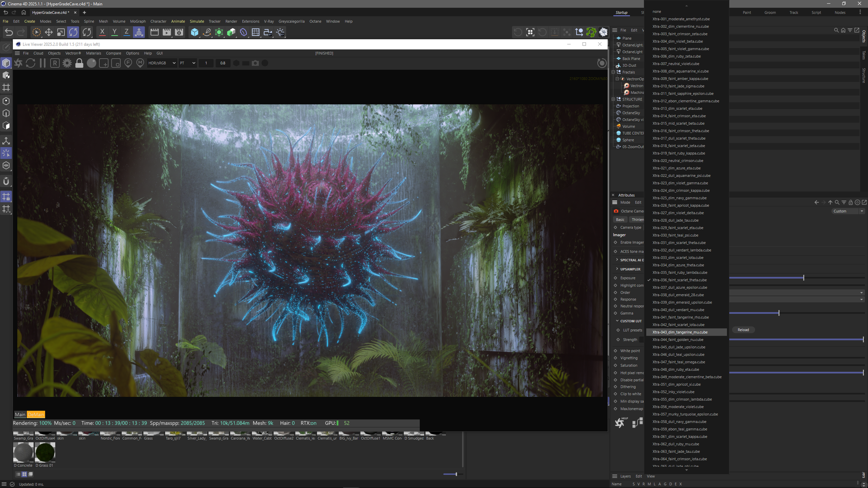Toggle the resolution lock in Live Viewer
This screenshot has height=488, width=868.
(x=79, y=63)
